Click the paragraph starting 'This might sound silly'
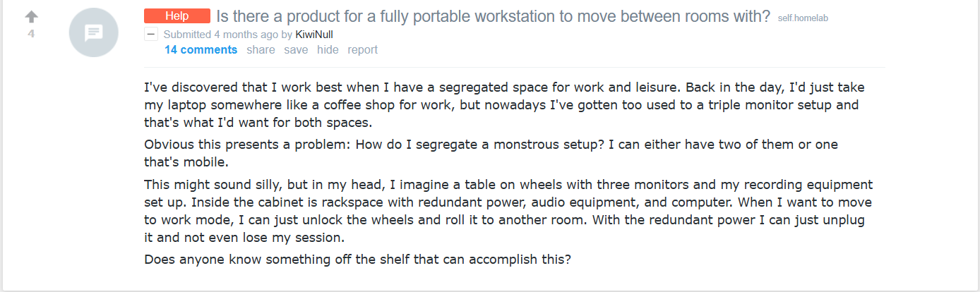The height and width of the screenshot is (292, 980). pos(508,202)
